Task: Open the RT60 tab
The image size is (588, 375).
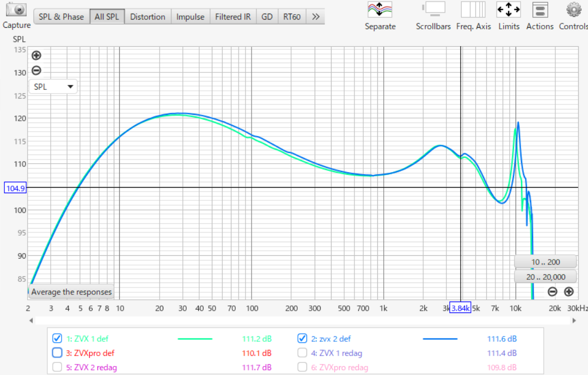Action: [292, 16]
